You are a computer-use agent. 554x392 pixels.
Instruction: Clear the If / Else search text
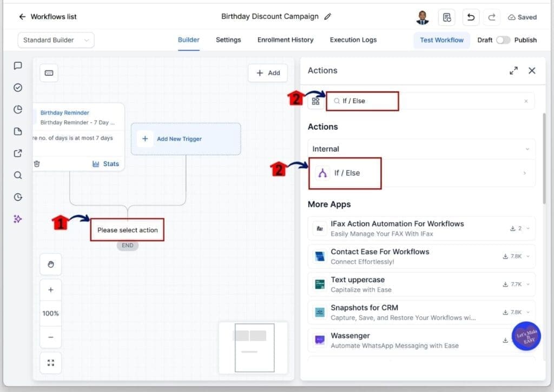tap(526, 101)
